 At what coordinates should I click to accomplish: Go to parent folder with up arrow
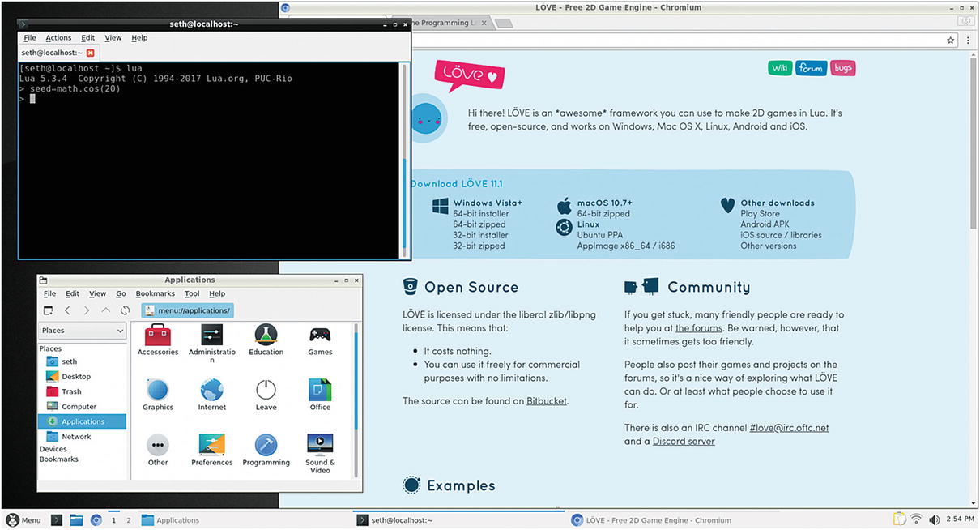(x=105, y=310)
